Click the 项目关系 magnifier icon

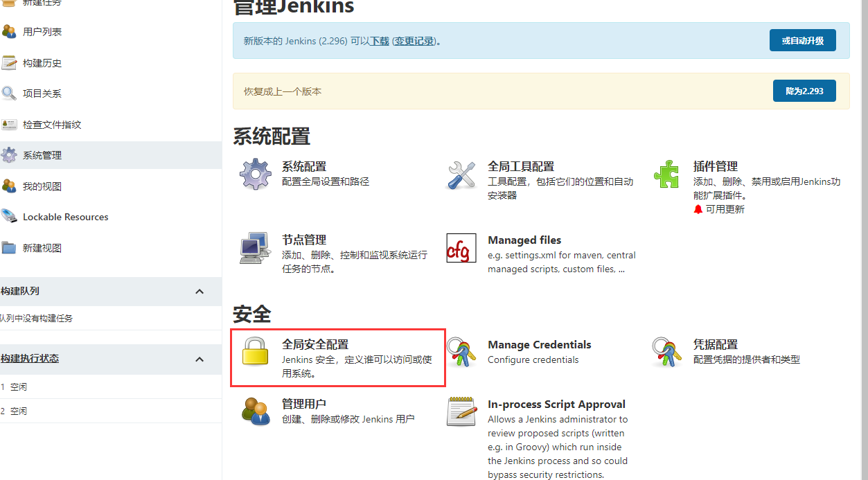pos(9,94)
